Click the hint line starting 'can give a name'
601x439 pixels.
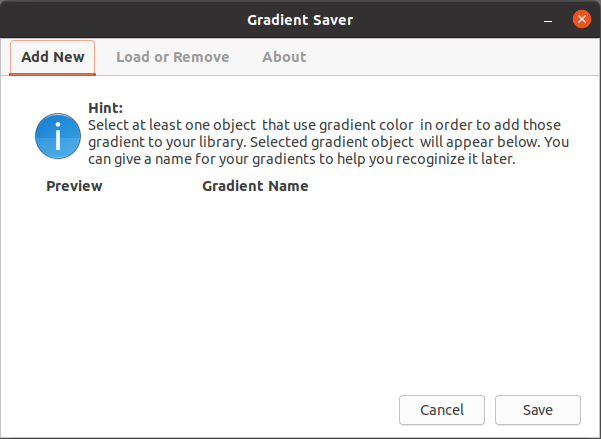(x=302, y=159)
